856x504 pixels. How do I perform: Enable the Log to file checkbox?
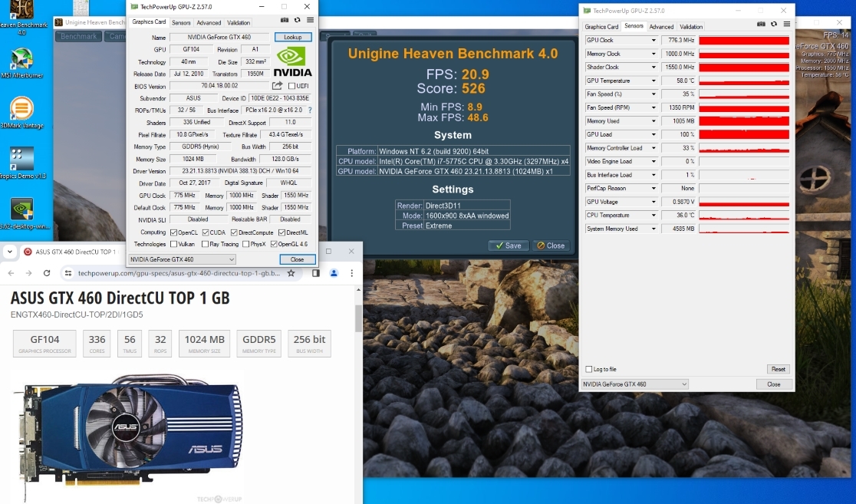click(x=589, y=369)
